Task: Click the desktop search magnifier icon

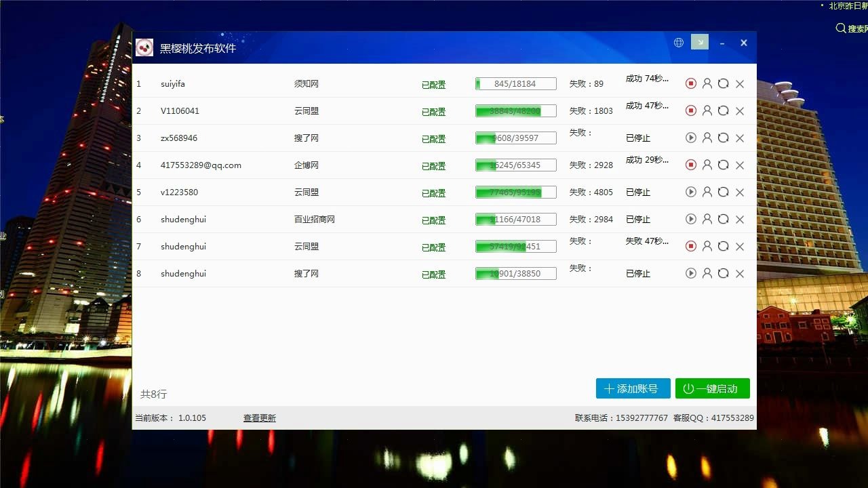Action: (x=841, y=28)
